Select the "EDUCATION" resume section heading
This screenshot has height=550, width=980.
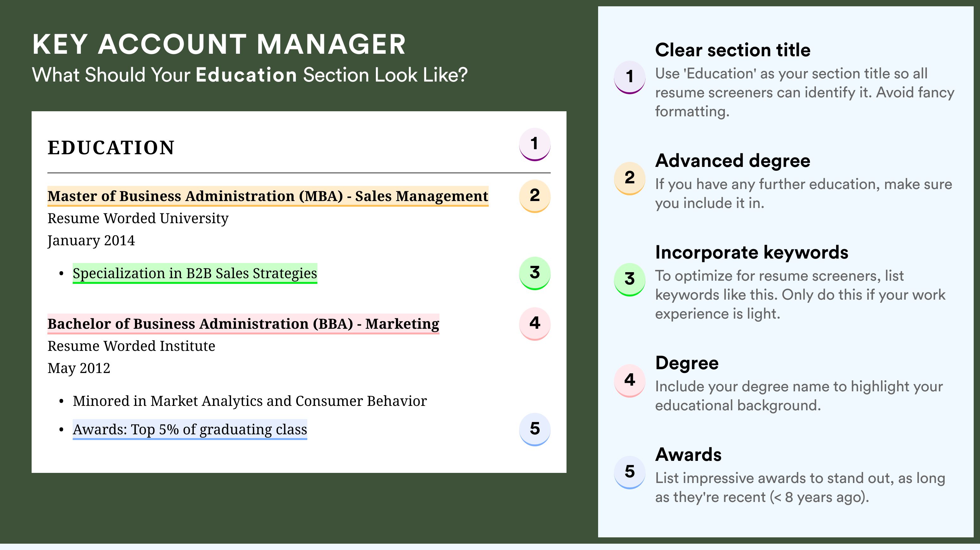111,148
